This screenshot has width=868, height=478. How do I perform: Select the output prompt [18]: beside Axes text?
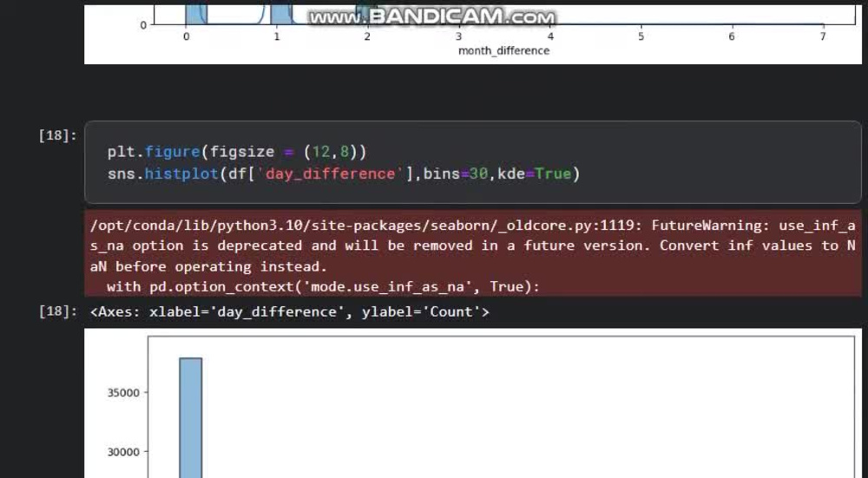click(x=57, y=311)
